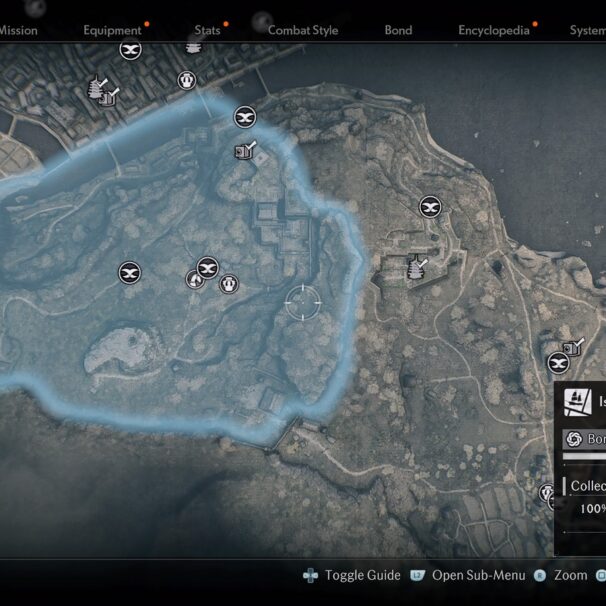This screenshot has width=606, height=606.
Task: Select the winged X marker above the eastern pagoda
Action: 430,207
